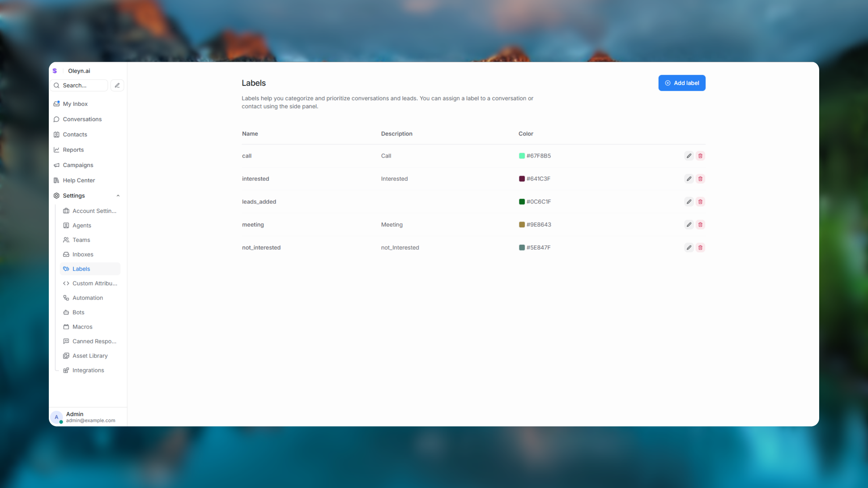Click the #67F8B5 color swatch

pyautogui.click(x=522, y=156)
